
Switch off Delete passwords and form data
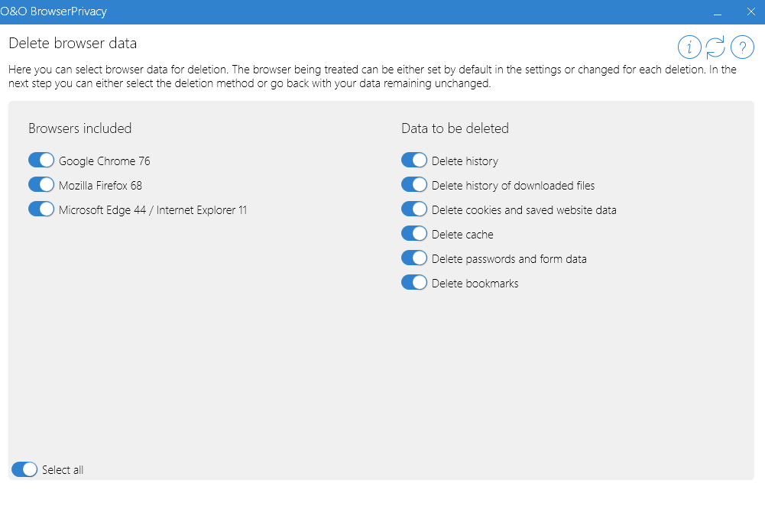pos(413,258)
